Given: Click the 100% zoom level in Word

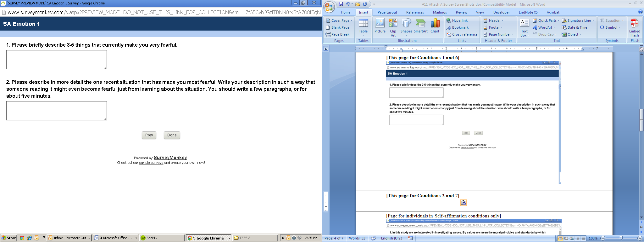Looking at the screenshot, I should (593, 238).
